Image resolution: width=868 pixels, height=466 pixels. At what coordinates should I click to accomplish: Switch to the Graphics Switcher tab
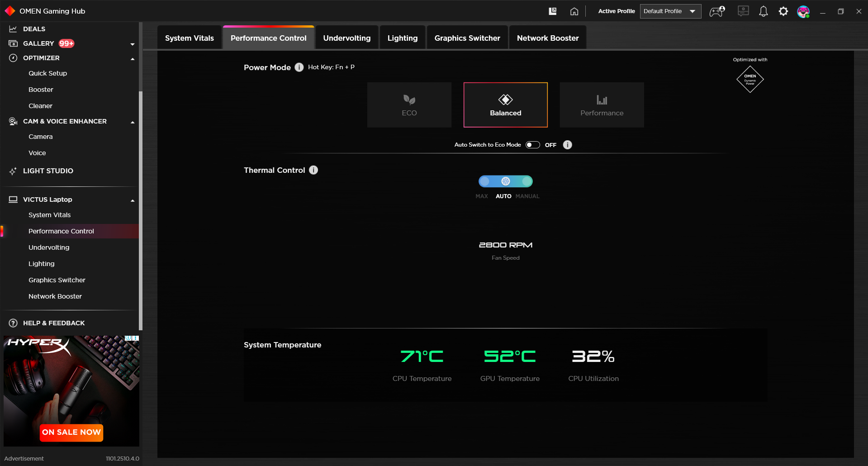tap(467, 38)
